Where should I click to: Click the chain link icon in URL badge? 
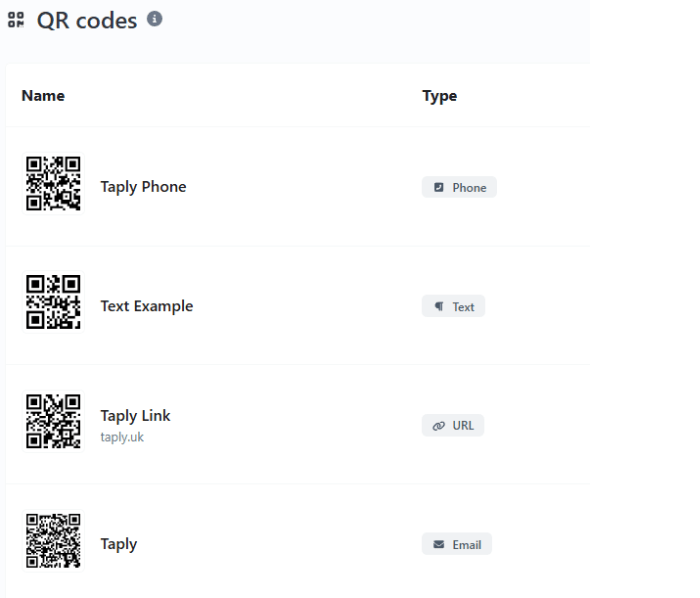point(438,425)
